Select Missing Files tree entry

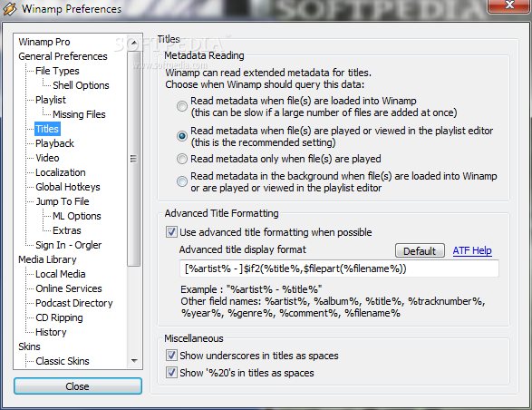pos(79,114)
